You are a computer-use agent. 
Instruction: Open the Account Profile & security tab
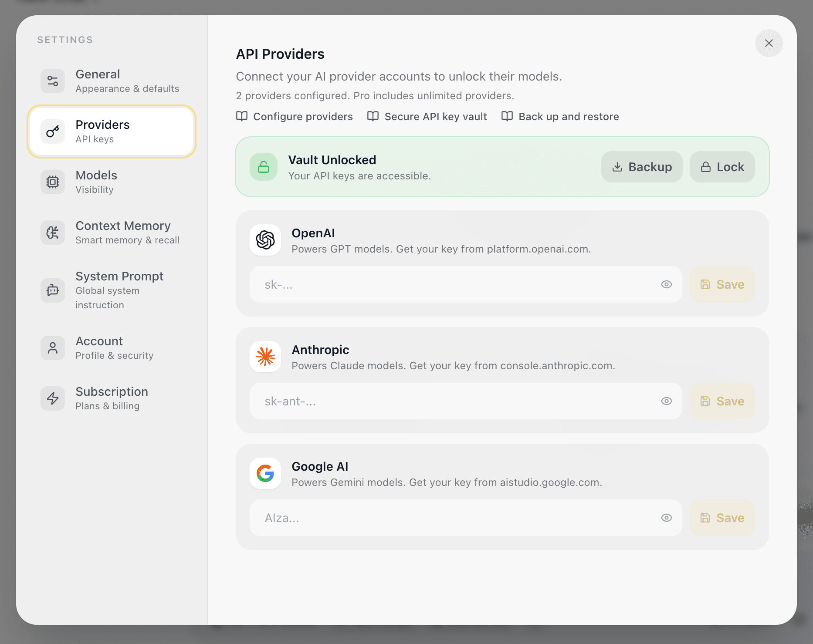tap(112, 348)
